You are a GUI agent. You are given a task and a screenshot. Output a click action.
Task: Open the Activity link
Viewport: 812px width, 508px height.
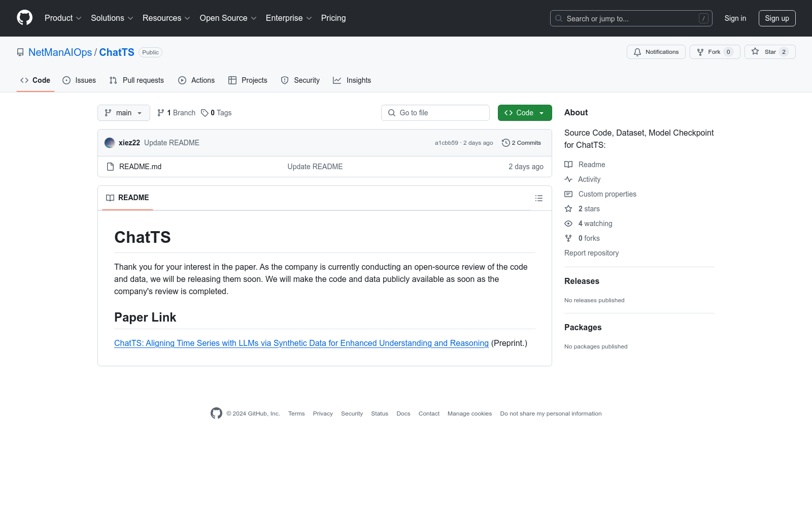[x=583, y=179]
